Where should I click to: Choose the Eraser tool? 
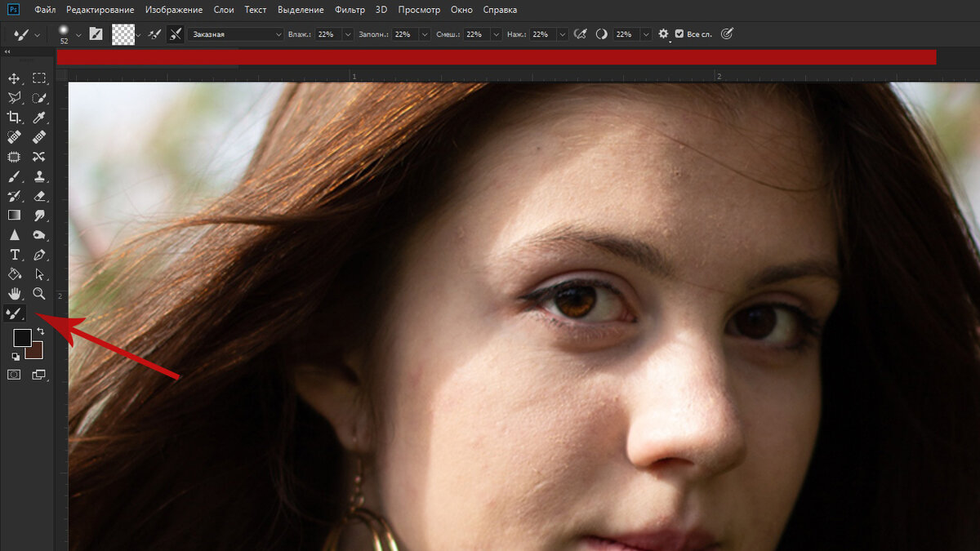pos(38,196)
